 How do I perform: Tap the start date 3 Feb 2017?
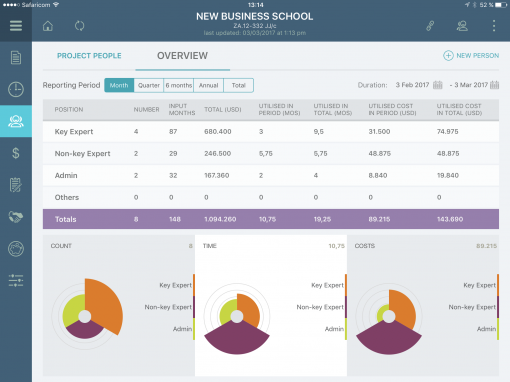pos(412,85)
